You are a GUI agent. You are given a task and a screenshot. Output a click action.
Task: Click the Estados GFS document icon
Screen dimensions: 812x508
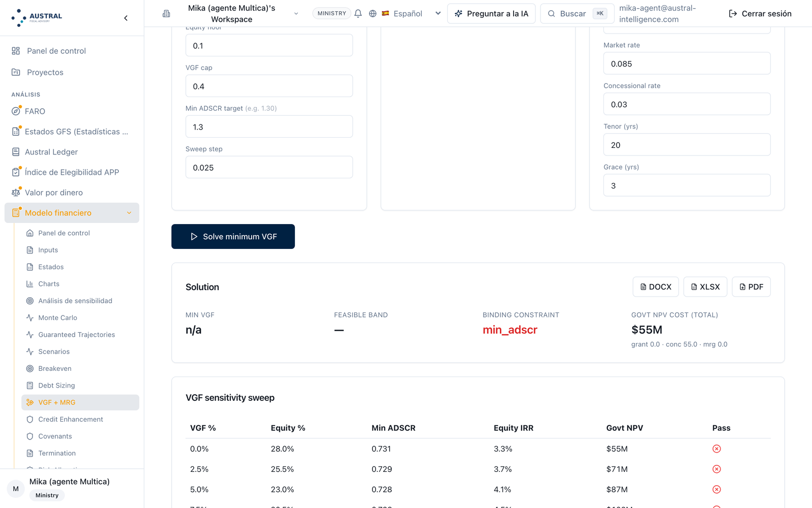16,132
